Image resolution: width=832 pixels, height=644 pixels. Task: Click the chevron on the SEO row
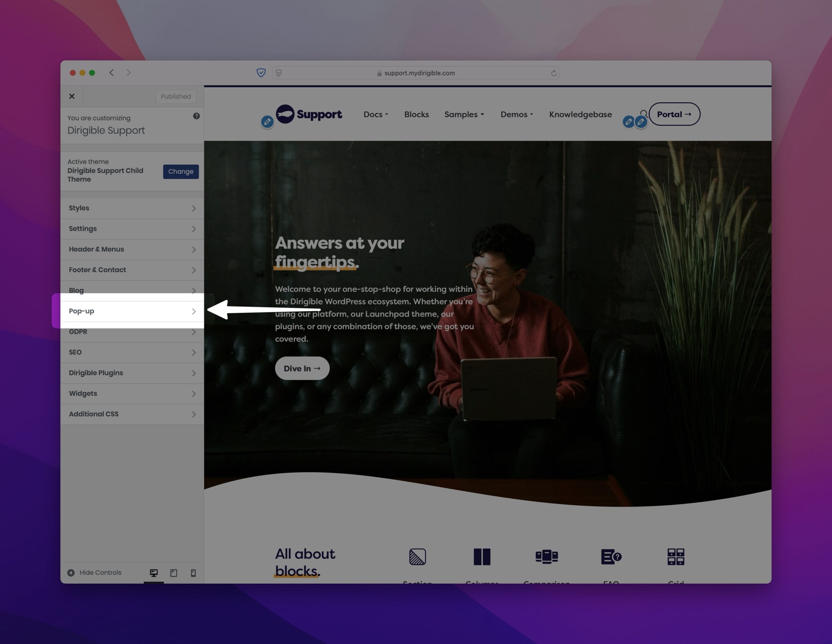(193, 352)
